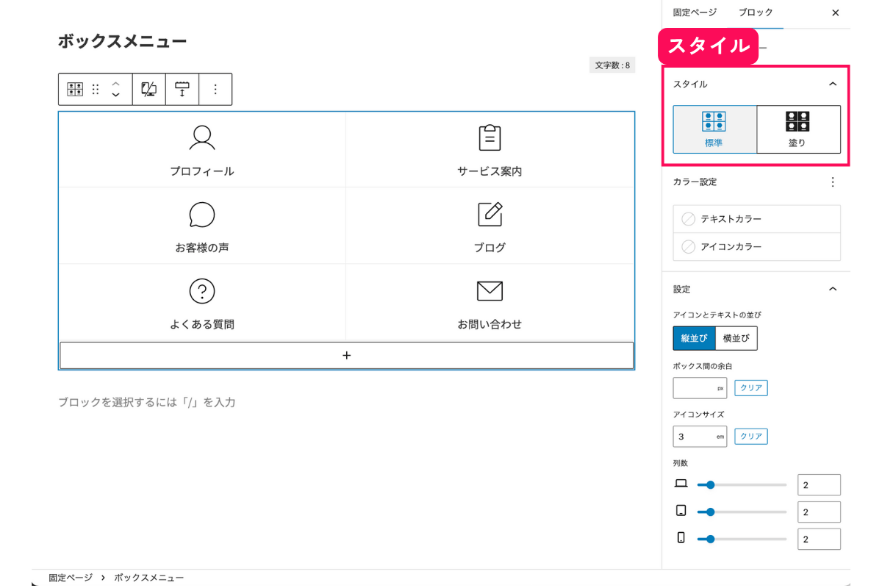Select the 塗り style option
The height and width of the screenshot is (588, 882).
click(x=798, y=129)
